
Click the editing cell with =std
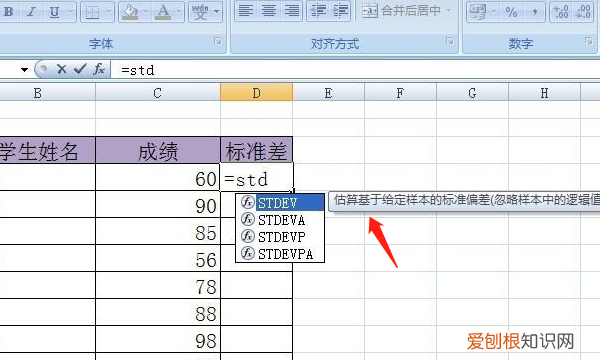tap(256, 178)
